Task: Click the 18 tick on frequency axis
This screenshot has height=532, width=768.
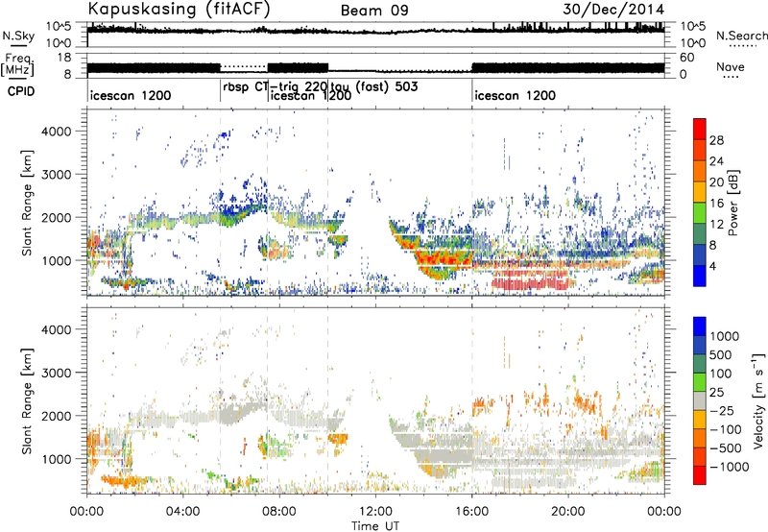Action: [x=64, y=58]
